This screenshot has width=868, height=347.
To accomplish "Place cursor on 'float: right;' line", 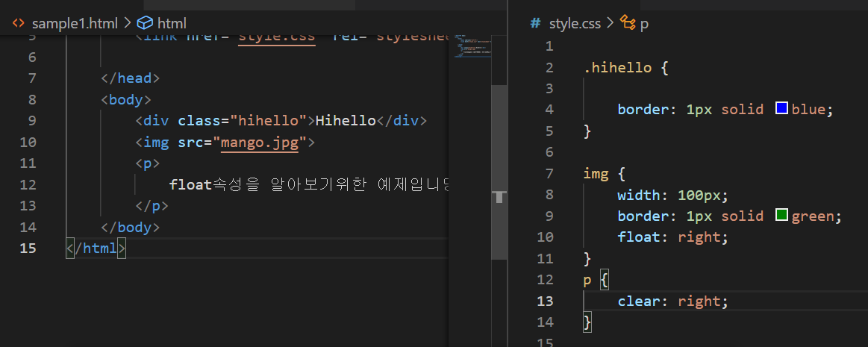I will pyautogui.click(x=672, y=237).
